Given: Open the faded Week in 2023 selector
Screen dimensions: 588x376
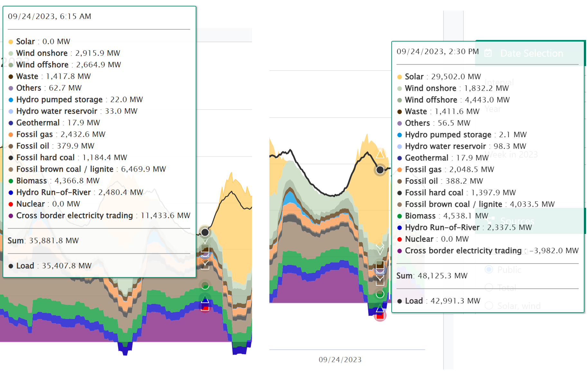Looking at the screenshot, I should point(511,154).
